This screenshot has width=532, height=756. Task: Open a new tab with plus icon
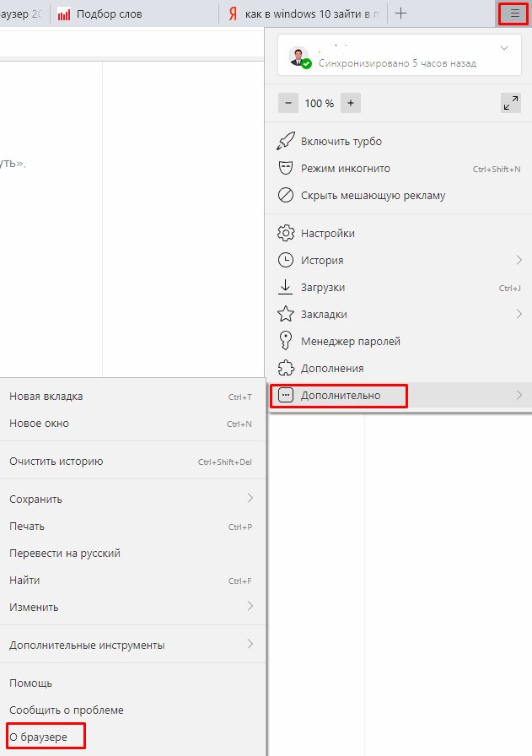click(x=401, y=13)
